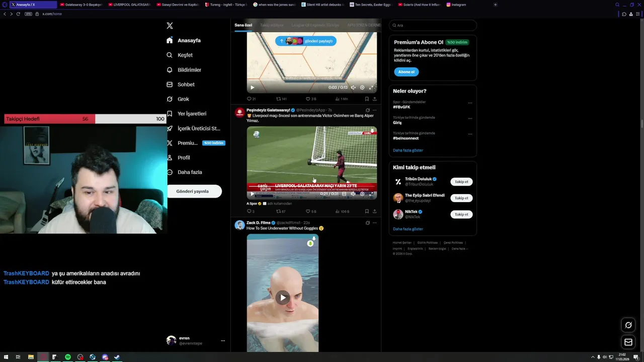
Task: Switch to Takip ediliyor tab
Action: [x=272, y=25]
